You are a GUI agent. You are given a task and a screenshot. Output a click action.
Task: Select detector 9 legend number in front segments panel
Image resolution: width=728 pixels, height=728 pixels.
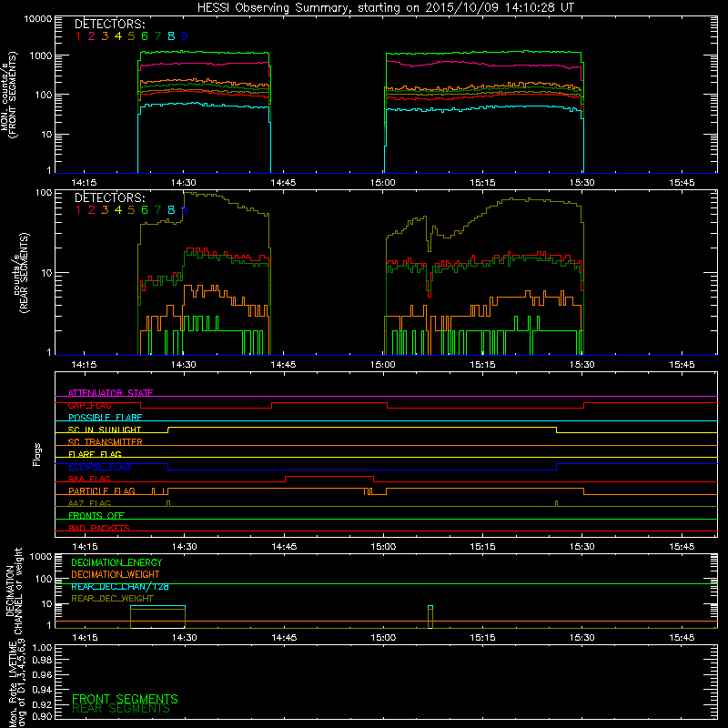pyautogui.click(x=185, y=36)
